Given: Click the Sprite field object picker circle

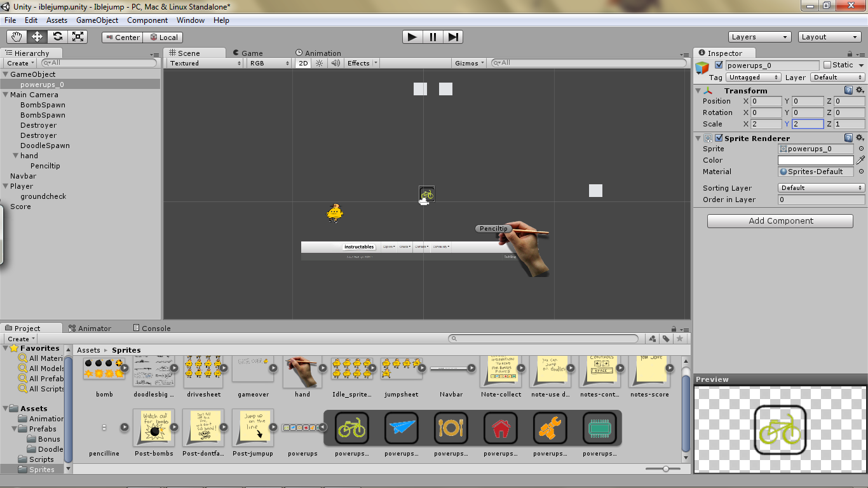Looking at the screenshot, I should tap(861, 149).
